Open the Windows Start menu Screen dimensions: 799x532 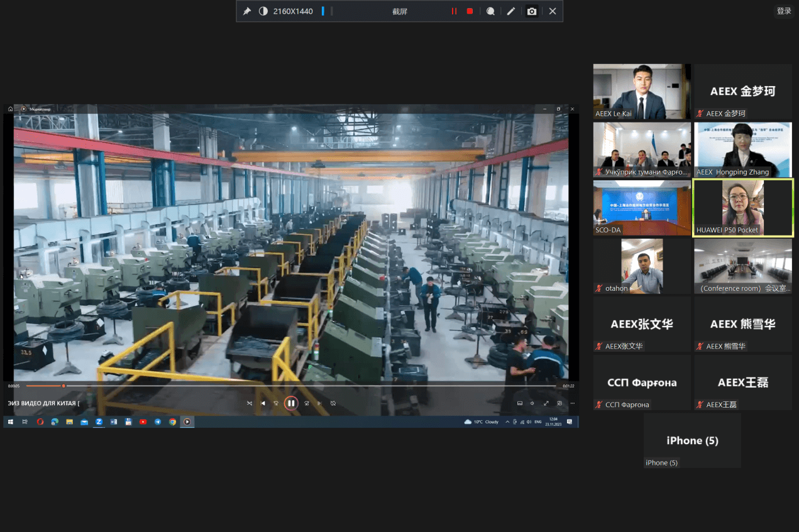[11, 422]
